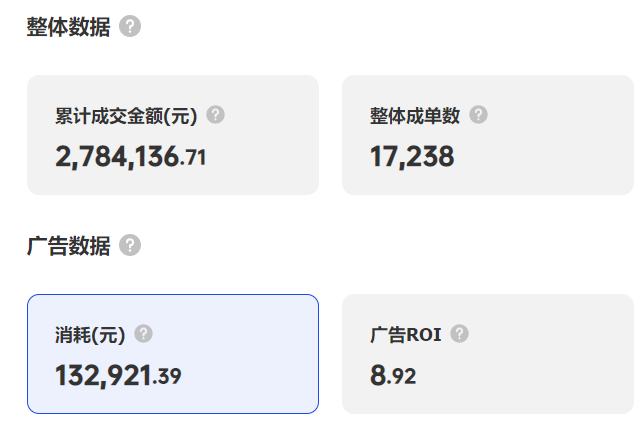Click question mark icon next to 广告数据

click(x=130, y=245)
